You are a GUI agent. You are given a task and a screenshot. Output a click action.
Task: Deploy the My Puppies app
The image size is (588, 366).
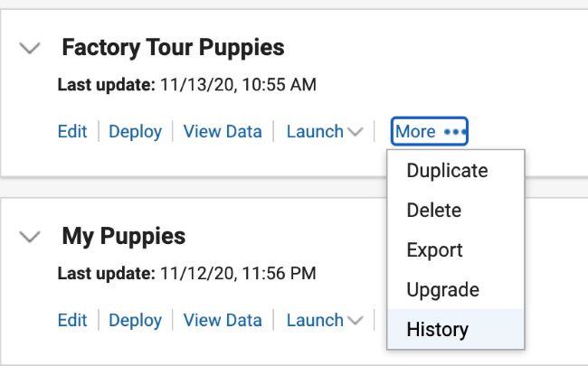[x=135, y=321]
